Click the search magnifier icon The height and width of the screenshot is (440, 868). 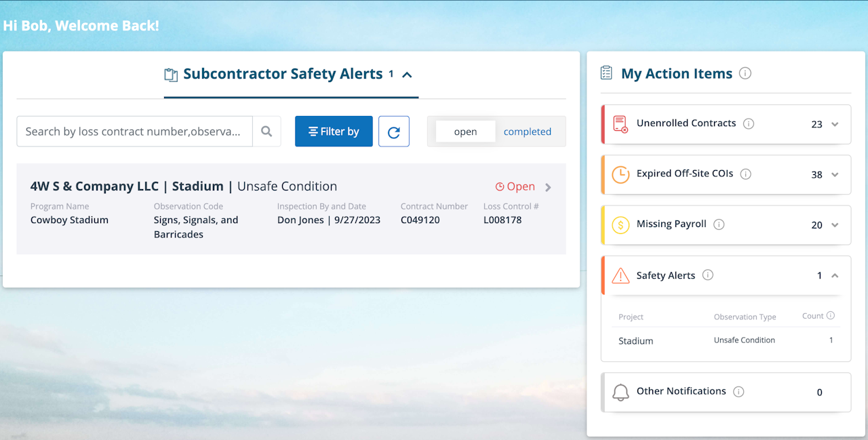point(267,132)
